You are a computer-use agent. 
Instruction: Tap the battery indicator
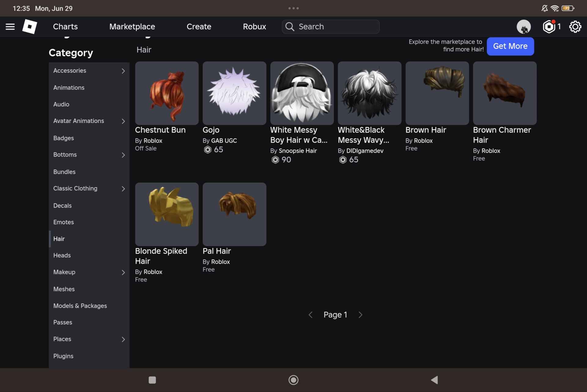[x=568, y=8]
